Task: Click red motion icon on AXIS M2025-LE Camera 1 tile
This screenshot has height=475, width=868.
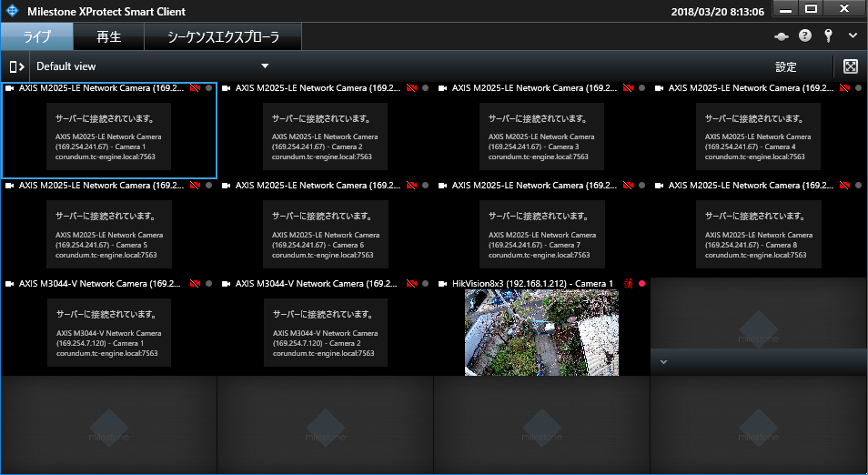Action: (x=195, y=88)
